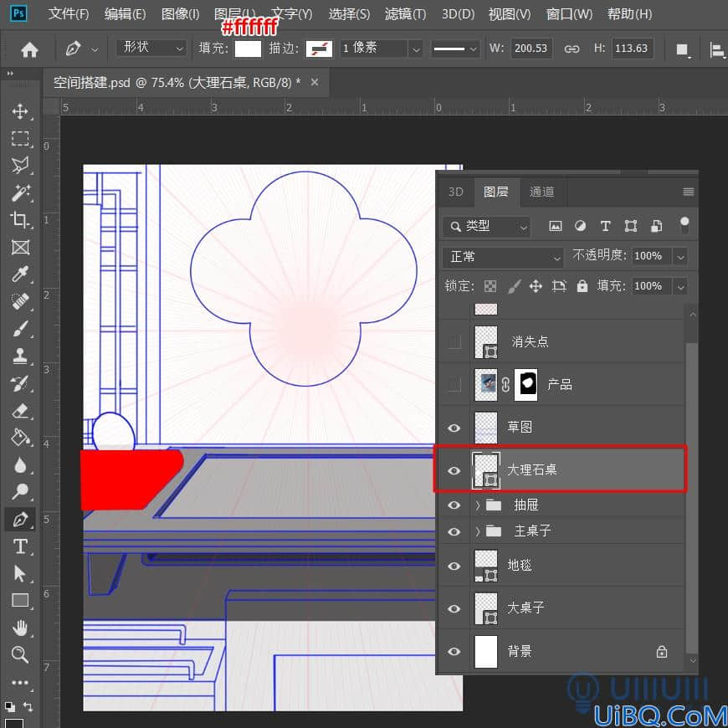
Task: Open the stroke width dropdown arrow
Action: pos(416,49)
